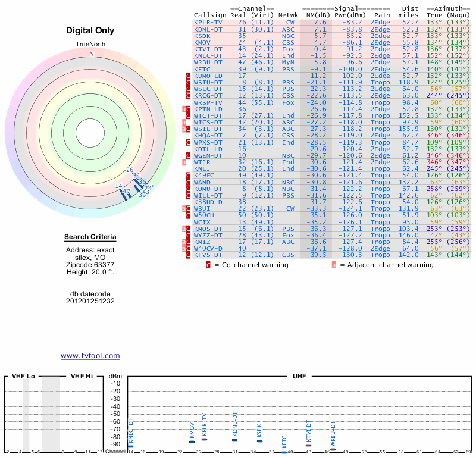
Task: Click the adjacent channel warning icon beside KPTN-LD
Action: (184, 109)
